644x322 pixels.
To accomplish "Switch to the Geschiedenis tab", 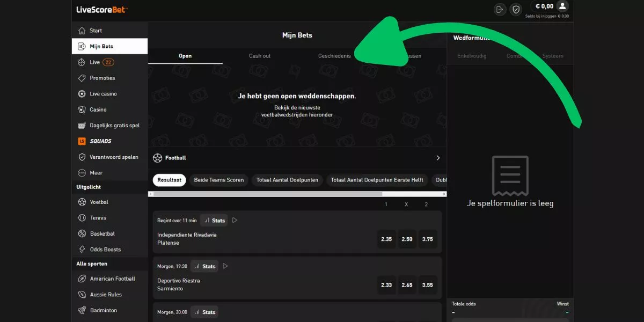I will click(334, 56).
